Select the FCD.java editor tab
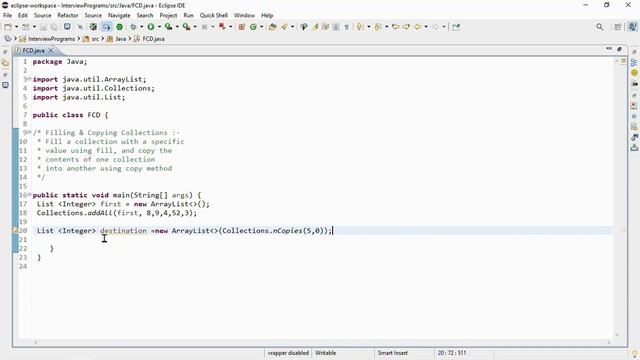 33,51
